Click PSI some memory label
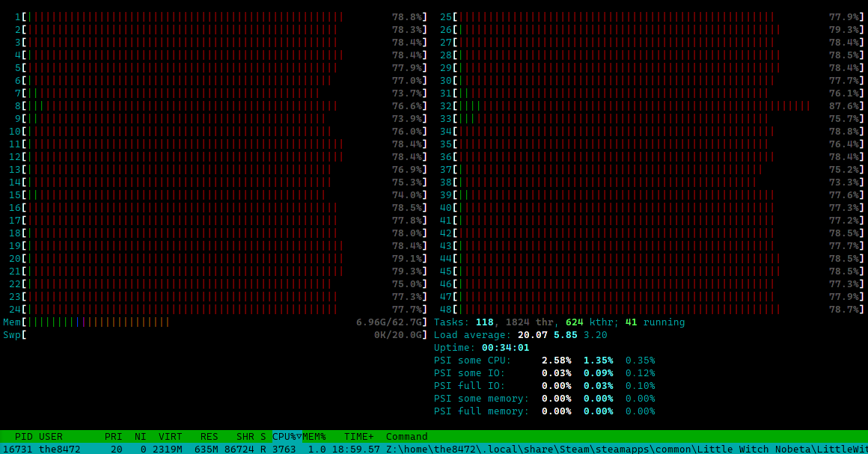 tap(482, 399)
